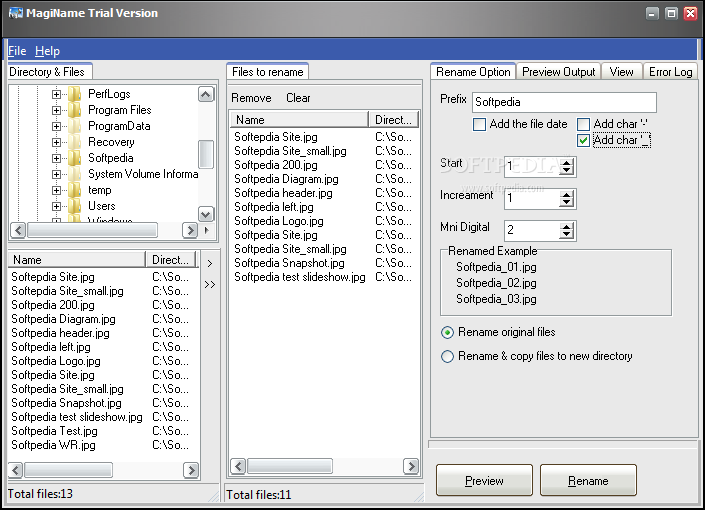Decrease the Mni Digital value
The width and height of the screenshot is (705, 510).
pyautogui.click(x=567, y=235)
